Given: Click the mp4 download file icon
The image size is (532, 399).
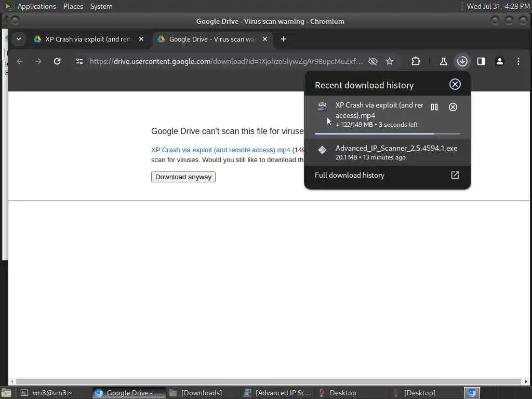Looking at the screenshot, I should coord(322,107).
